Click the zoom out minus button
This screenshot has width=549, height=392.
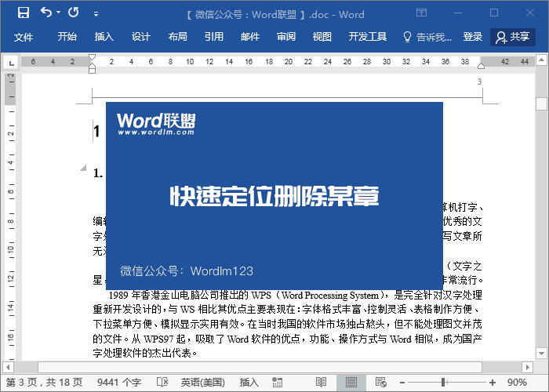[x=402, y=383]
